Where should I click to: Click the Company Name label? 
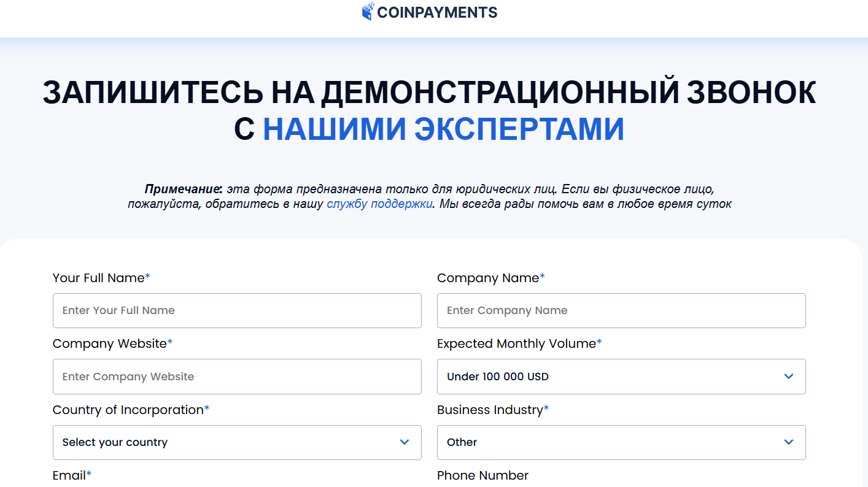[x=491, y=278]
